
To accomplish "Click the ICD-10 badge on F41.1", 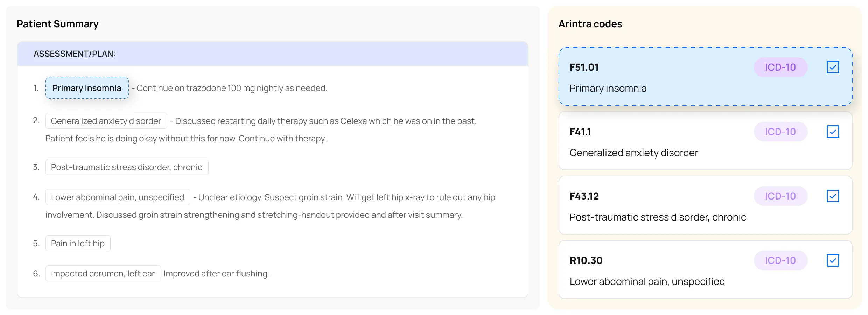I will point(780,132).
